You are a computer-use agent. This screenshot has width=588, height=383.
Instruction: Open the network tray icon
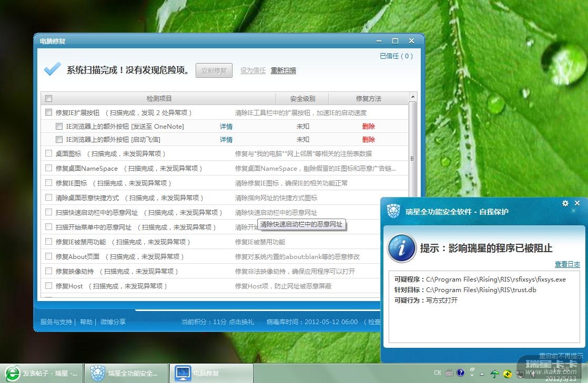520,374
